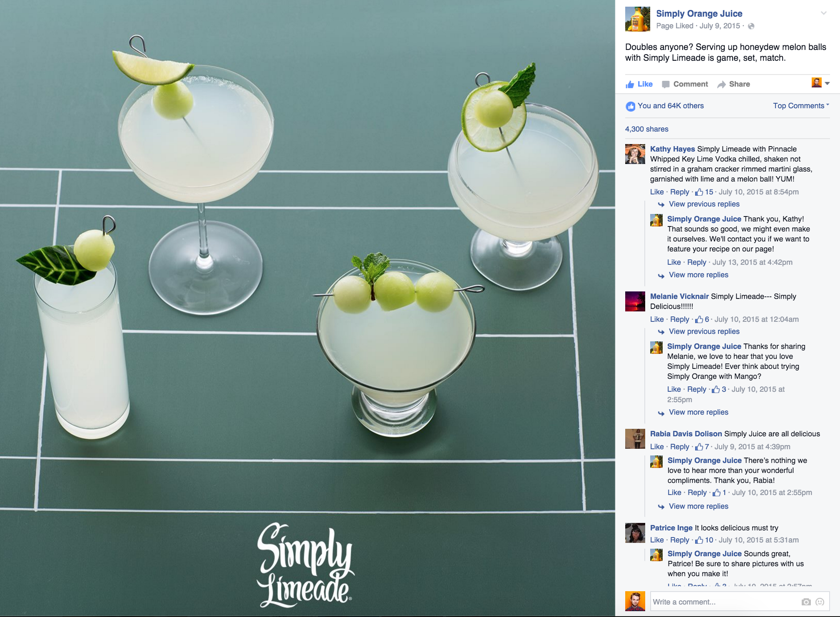Reply to Kathy Hayes' comment

(680, 192)
